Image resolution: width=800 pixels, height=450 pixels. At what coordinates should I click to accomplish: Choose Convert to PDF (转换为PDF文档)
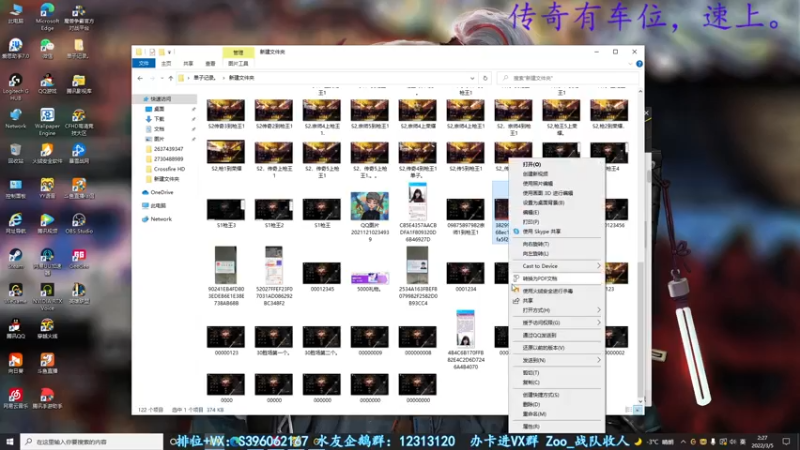point(557,279)
